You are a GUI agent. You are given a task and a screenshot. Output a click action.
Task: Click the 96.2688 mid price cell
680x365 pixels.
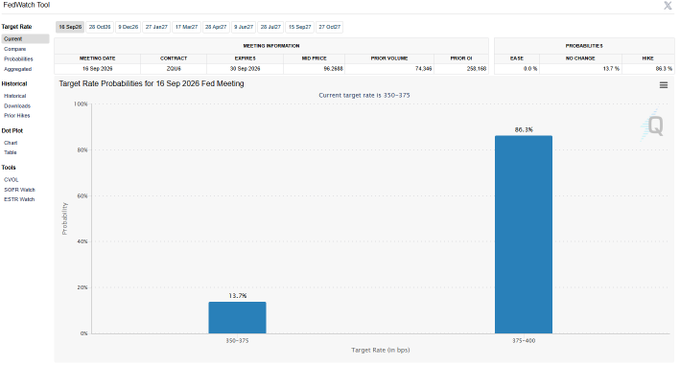(314, 68)
